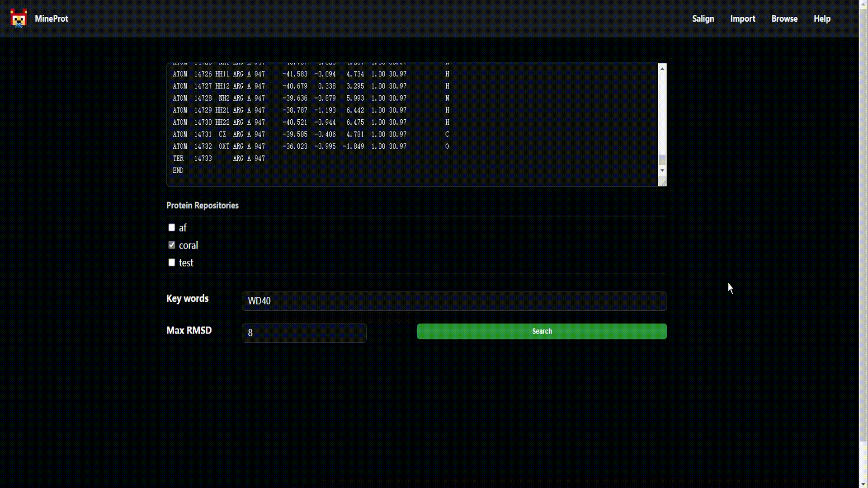Go to the Import page

pyautogui.click(x=743, y=19)
